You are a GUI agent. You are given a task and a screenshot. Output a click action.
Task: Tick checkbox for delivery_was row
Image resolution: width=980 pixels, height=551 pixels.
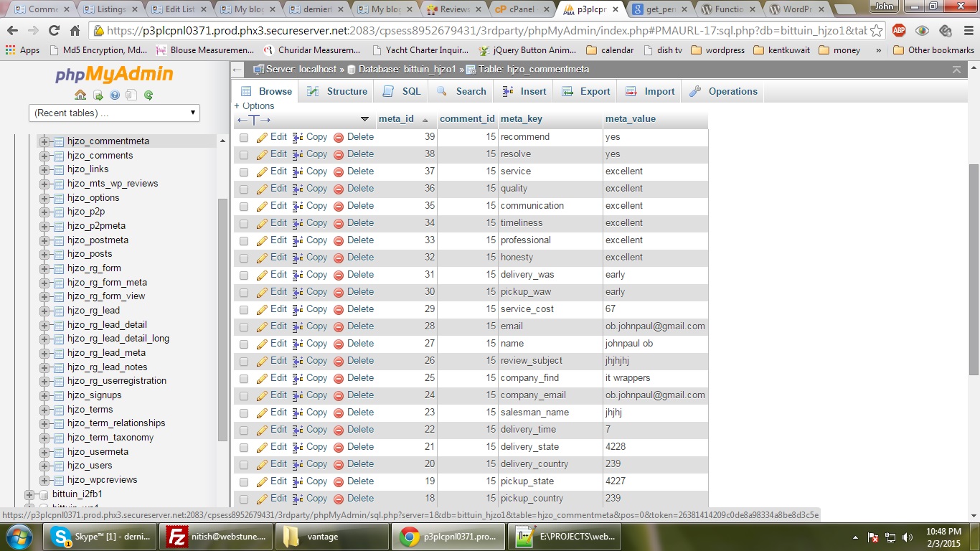pyautogui.click(x=244, y=275)
